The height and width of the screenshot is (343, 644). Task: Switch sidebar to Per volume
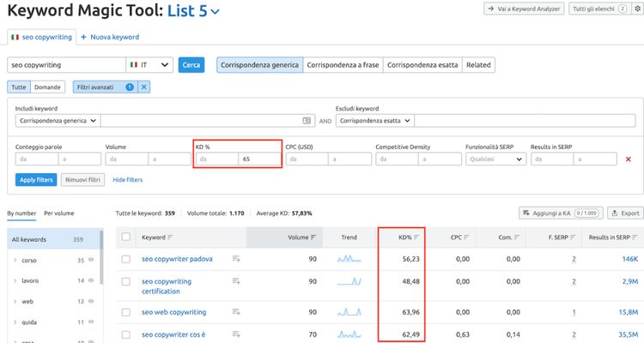[x=59, y=214]
